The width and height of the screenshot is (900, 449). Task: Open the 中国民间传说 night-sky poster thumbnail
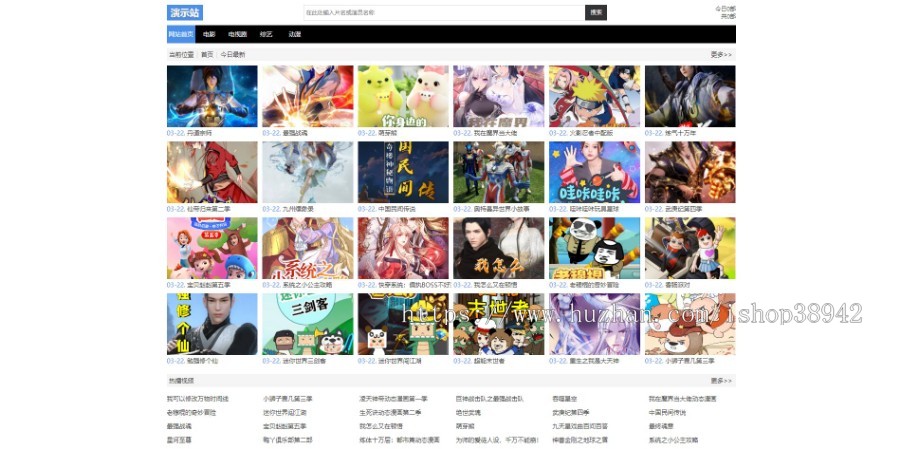click(x=404, y=172)
